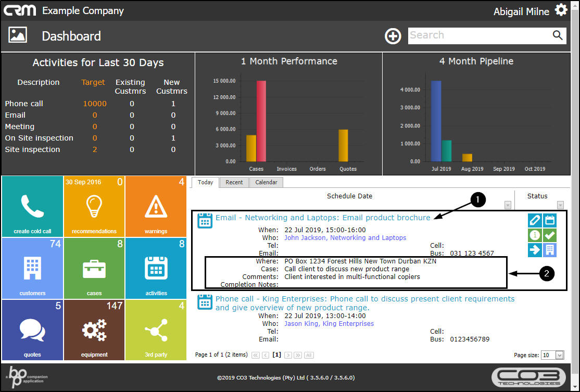Go to next page in pager

click(288, 355)
